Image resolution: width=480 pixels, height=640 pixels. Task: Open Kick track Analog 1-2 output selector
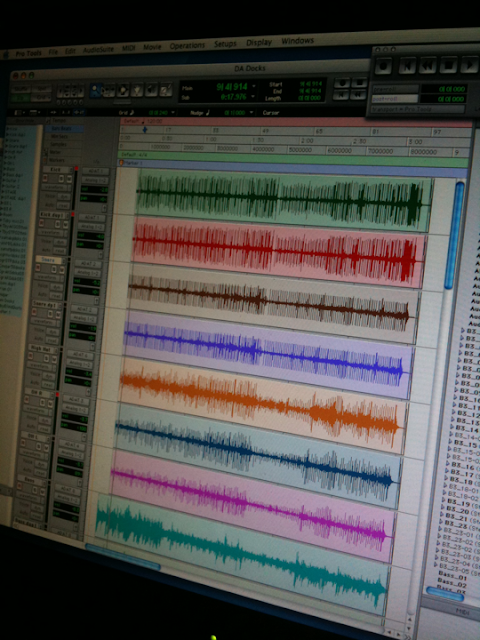pyautogui.click(x=94, y=180)
